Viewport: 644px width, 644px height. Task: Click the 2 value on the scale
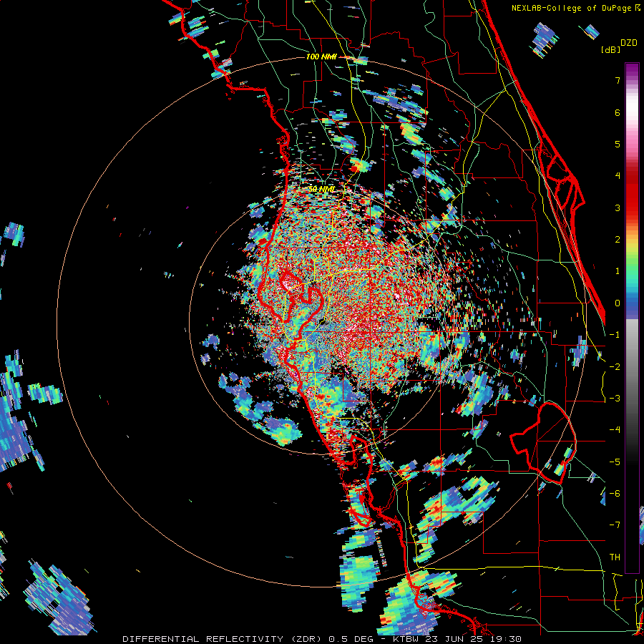[x=618, y=240]
